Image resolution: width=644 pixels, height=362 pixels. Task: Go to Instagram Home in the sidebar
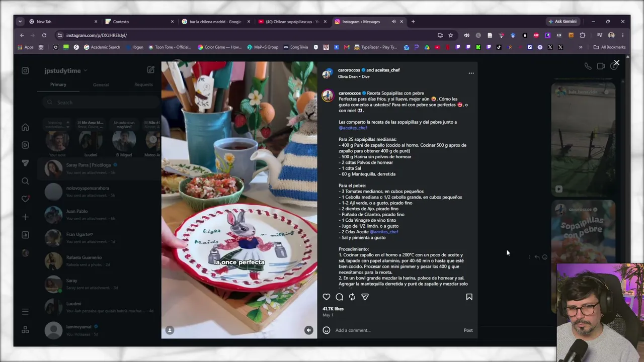[25, 127]
